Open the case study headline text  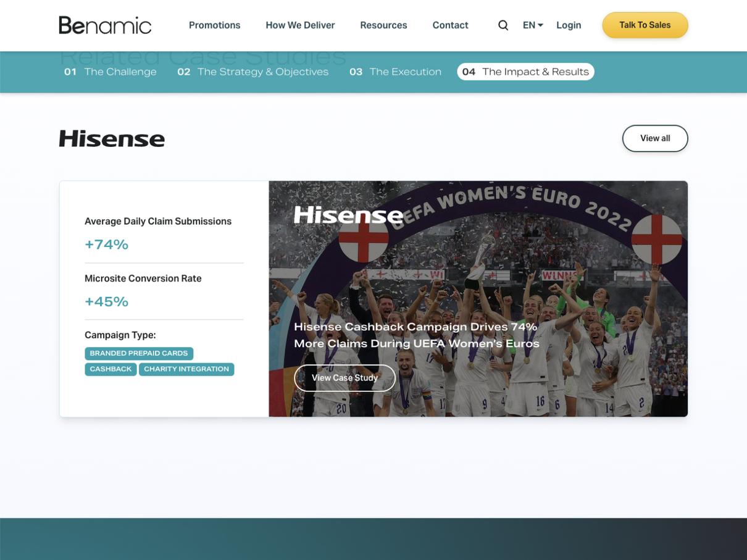tap(417, 335)
